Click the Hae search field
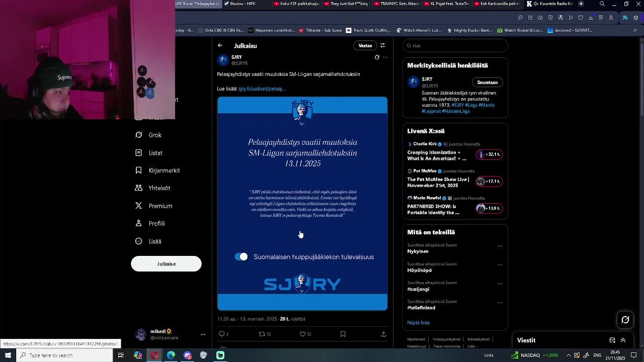Screen dimensions: 644x362 455,46
